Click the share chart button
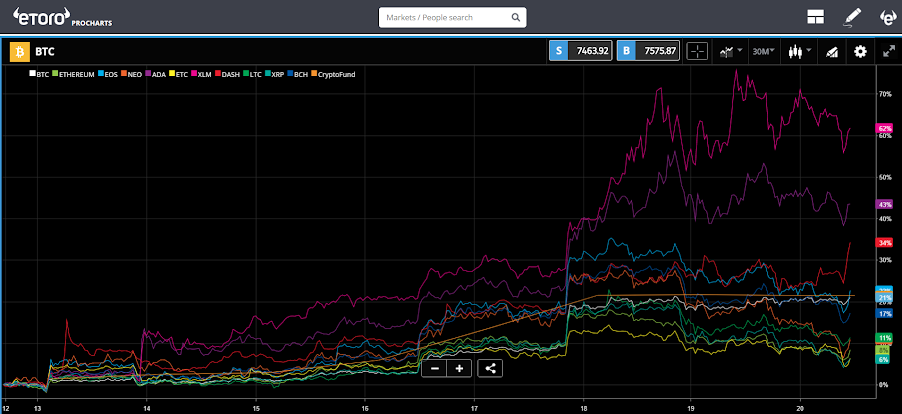The height and width of the screenshot is (414, 902). [490, 369]
